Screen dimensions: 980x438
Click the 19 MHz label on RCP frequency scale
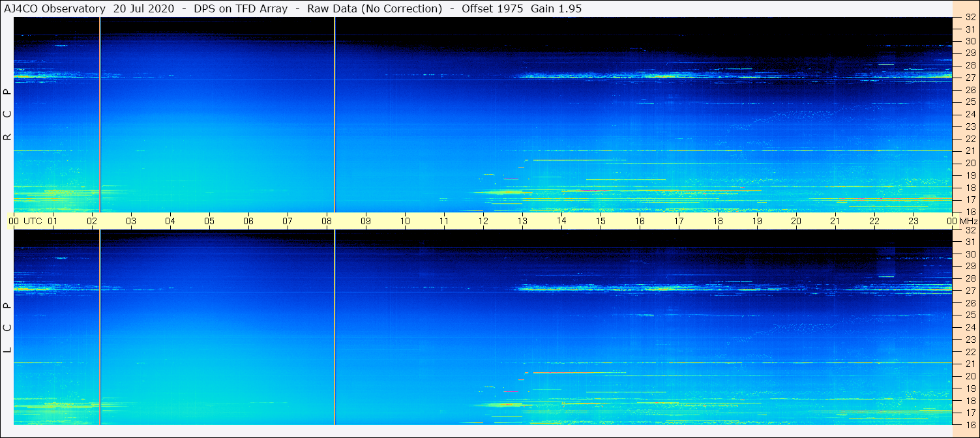970,175
